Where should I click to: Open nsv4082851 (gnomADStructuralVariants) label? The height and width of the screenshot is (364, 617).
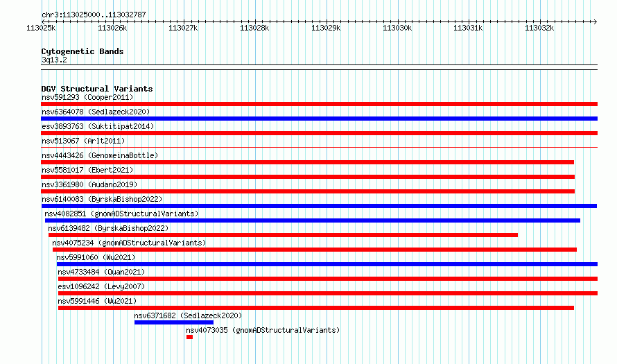(x=121, y=214)
